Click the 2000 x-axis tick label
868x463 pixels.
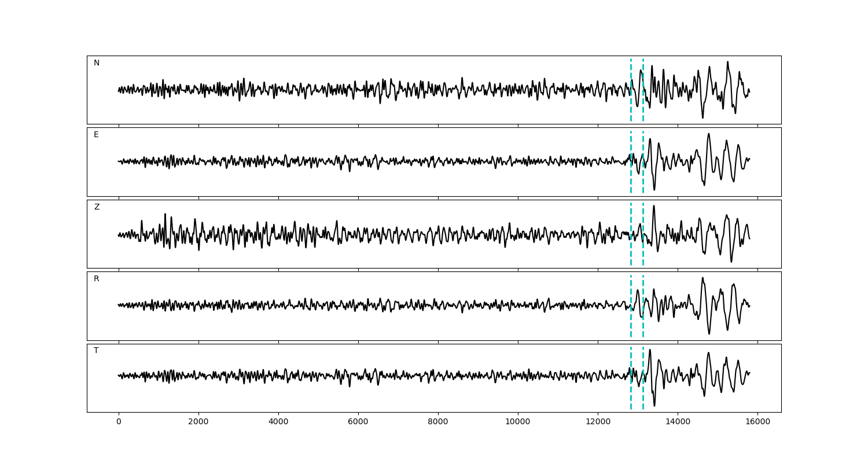coord(198,422)
